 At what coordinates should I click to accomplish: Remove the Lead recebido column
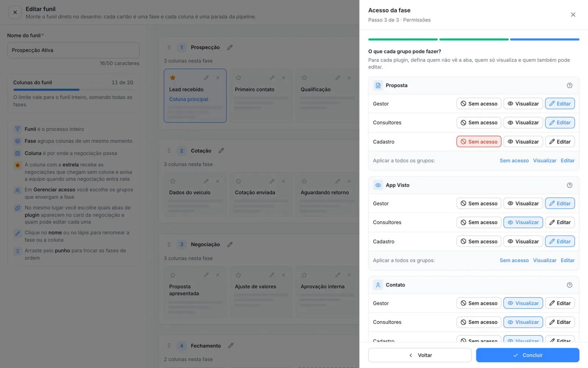pyautogui.click(x=218, y=78)
